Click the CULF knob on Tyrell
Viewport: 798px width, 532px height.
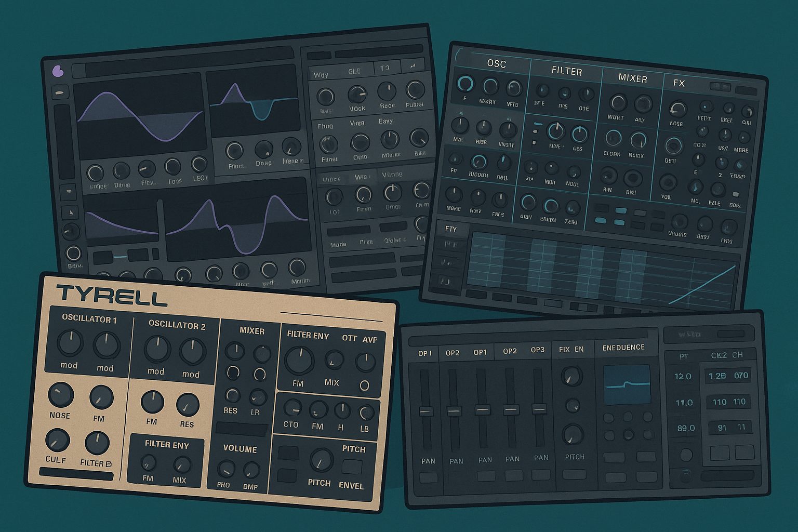[x=57, y=440]
